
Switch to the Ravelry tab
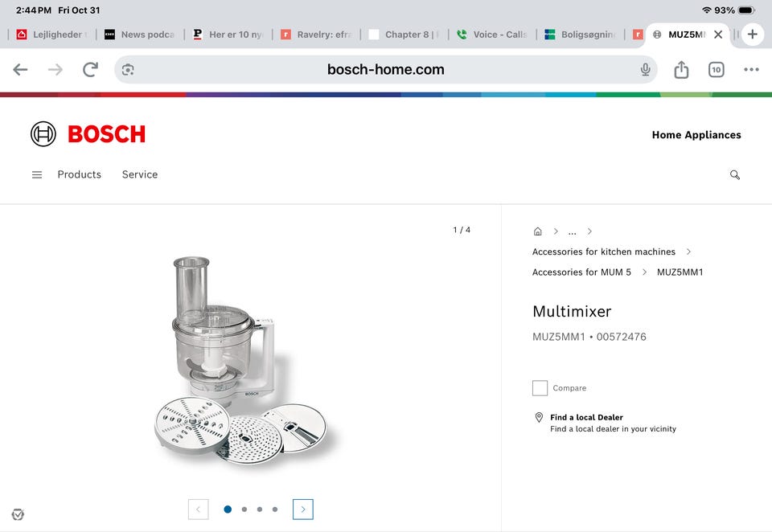click(x=317, y=35)
